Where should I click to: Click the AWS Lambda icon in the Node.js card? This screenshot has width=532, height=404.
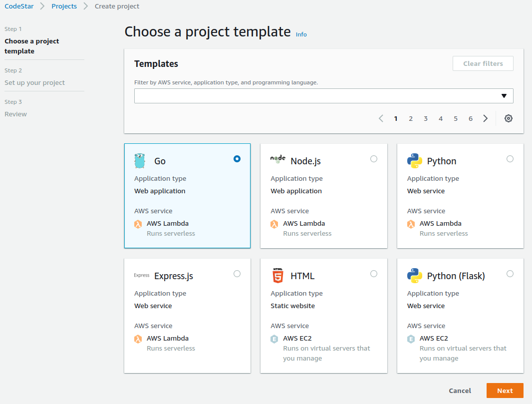pyautogui.click(x=274, y=224)
